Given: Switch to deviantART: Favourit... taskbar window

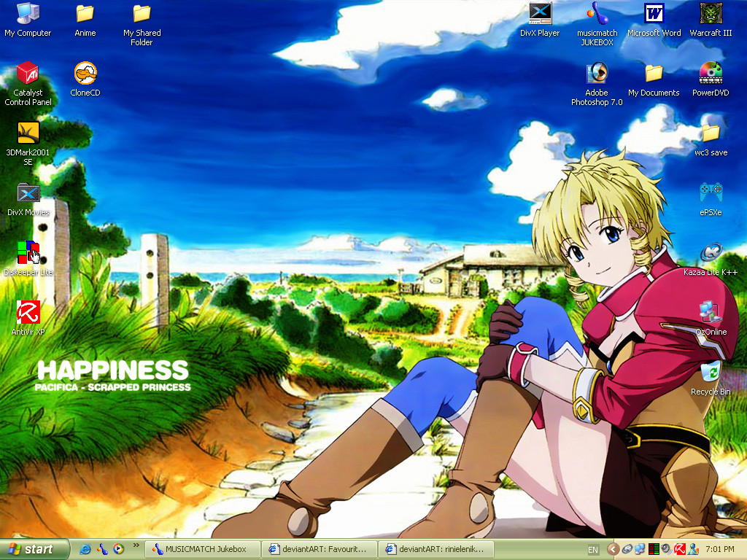Looking at the screenshot, I should pyautogui.click(x=320, y=550).
